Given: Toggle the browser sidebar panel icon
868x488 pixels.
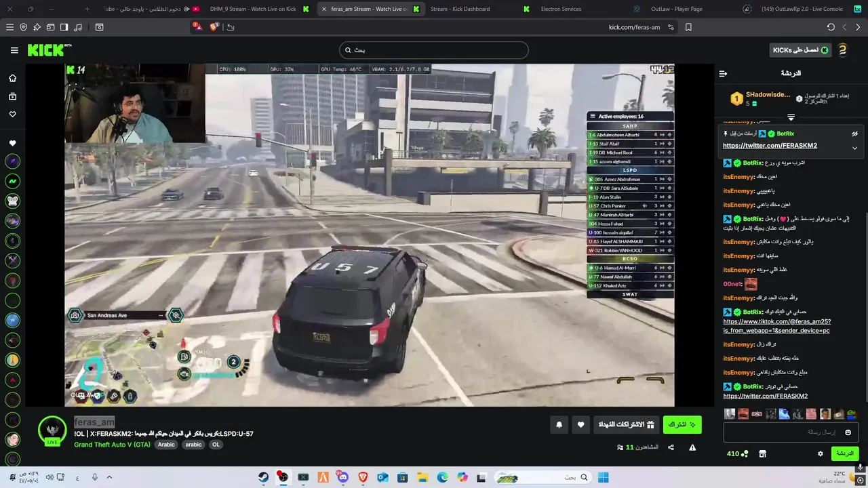Looking at the screenshot, I should coord(64,27).
